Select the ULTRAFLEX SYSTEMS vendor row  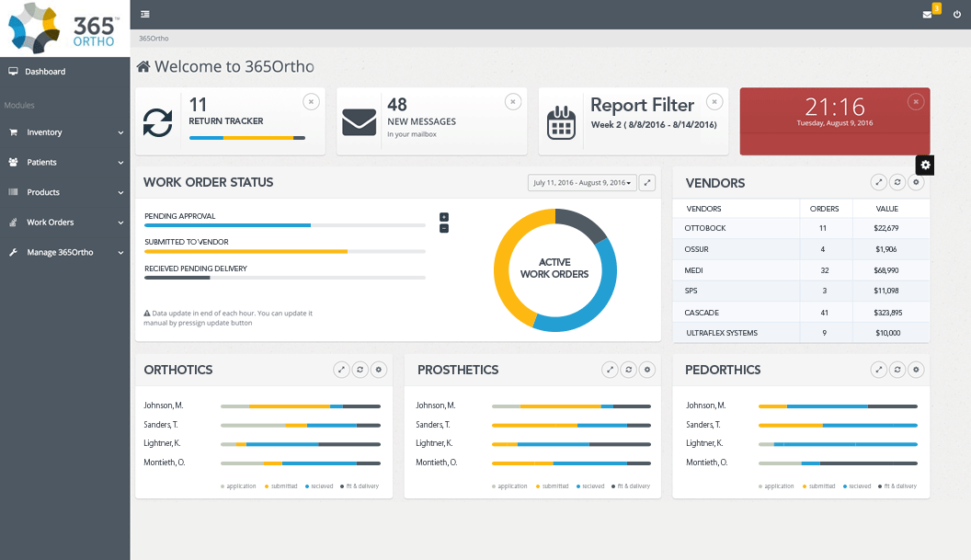point(801,333)
